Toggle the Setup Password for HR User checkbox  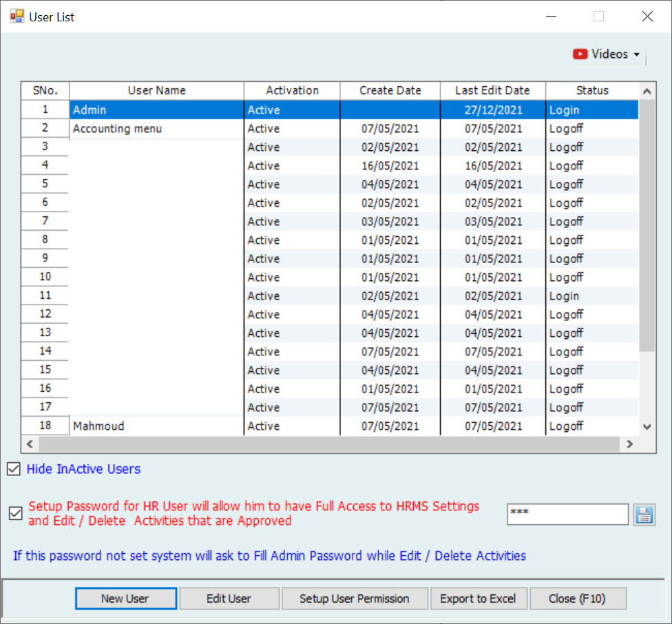[x=15, y=513]
